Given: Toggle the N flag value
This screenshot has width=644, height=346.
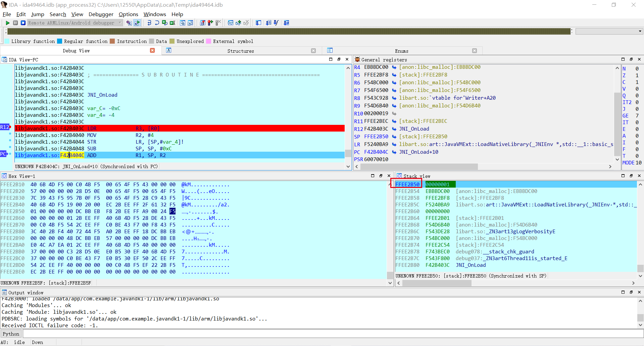Looking at the screenshot, I should pos(637,68).
